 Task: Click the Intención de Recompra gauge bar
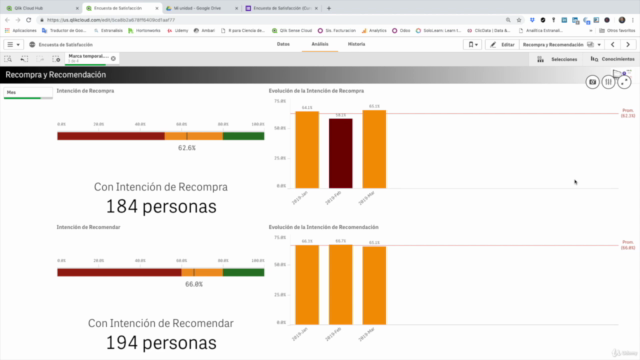[x=160, y=136]
